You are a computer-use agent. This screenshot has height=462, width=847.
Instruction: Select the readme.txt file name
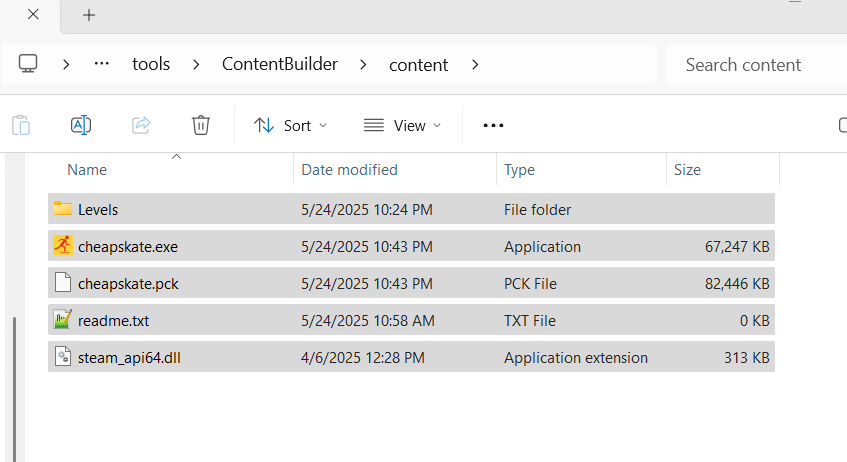click(x=113, y=321)
